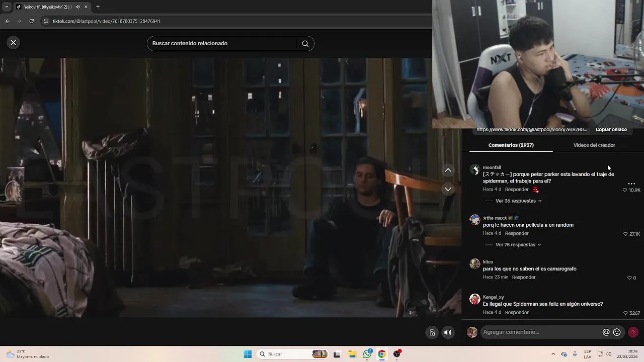Click the magnifier icon in related content search
The height and width of the screenshot is (362, 644).
(x=305, y=44)
